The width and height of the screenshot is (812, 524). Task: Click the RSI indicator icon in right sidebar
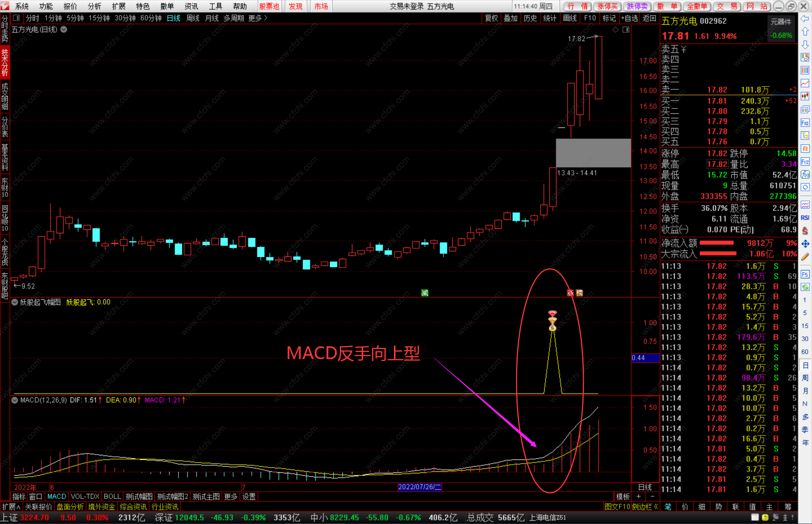pyautogui.click(x=805, y=217)
